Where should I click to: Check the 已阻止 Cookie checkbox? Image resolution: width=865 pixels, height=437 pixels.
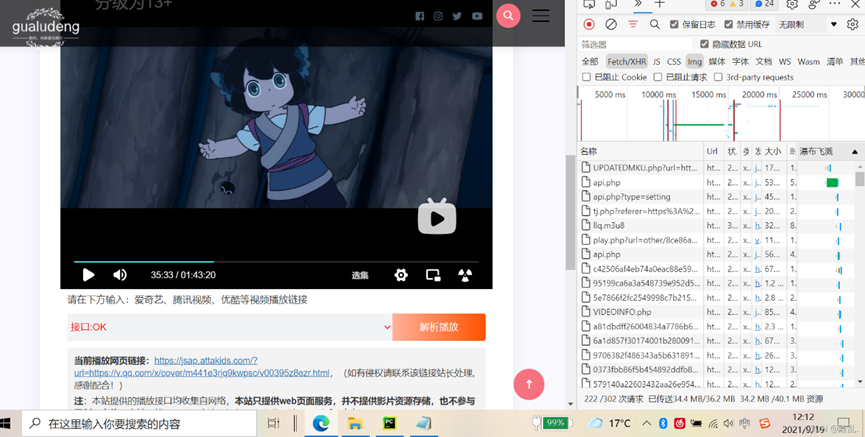pyautogui.click(x=586, y=77)
